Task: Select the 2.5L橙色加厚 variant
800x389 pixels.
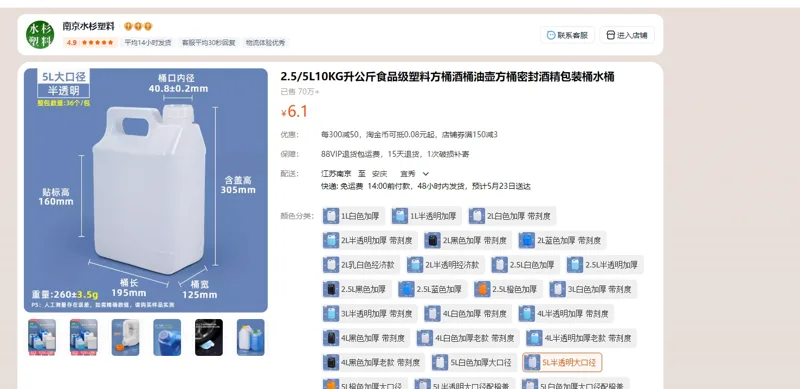Action: 508,289
